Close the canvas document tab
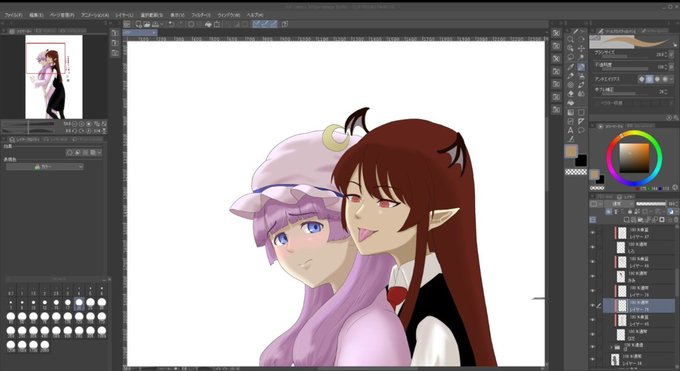Screen dimensions: 680x371 tap(154, 33)
